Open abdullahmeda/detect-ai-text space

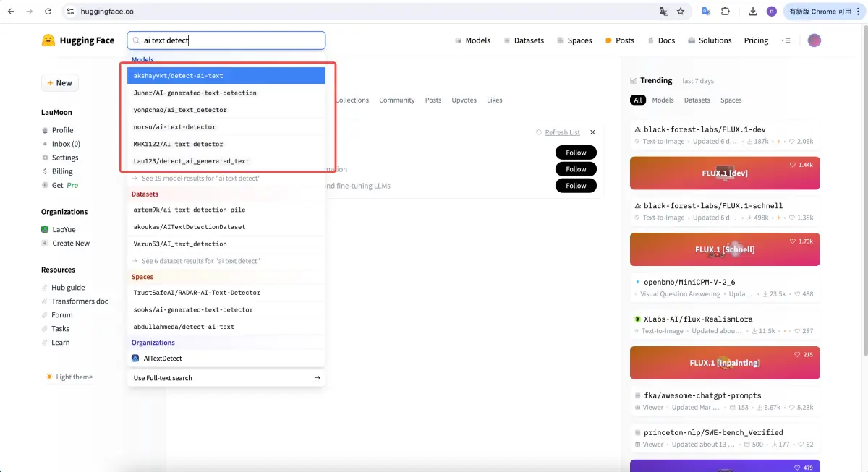click(x=226, y=327)
